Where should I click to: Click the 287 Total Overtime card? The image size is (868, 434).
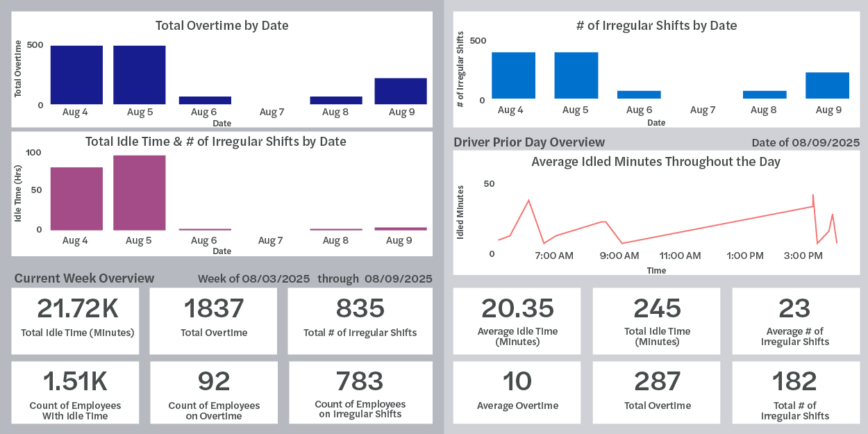click(657, 392)
